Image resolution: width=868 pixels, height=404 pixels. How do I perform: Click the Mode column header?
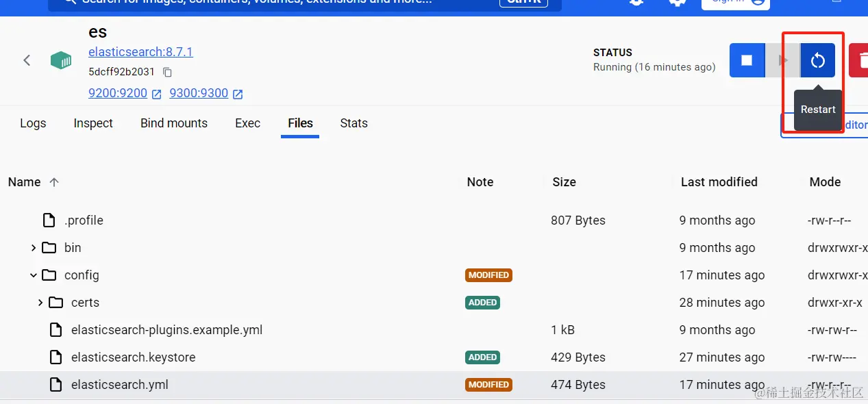[825, 182]
